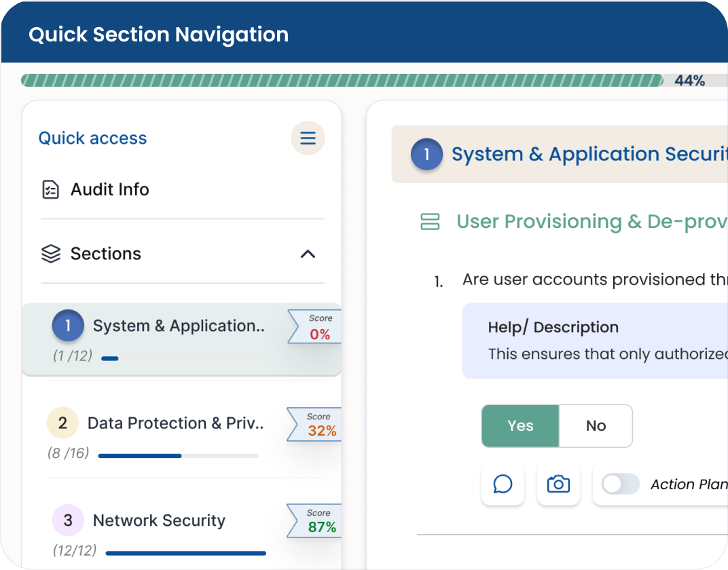Click the Quick access label
The height and width of the screenshot is (570, 728).
pyautogui.click(x=92, y=138)
